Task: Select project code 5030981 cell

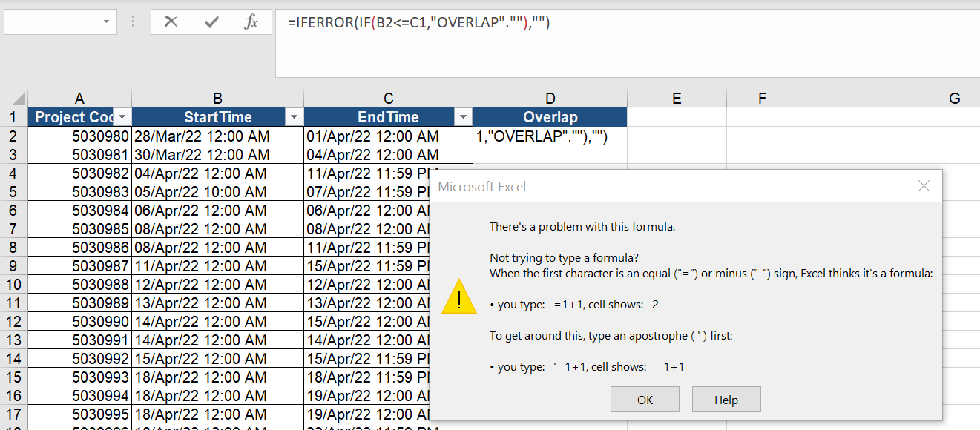Action: point(79,155)
